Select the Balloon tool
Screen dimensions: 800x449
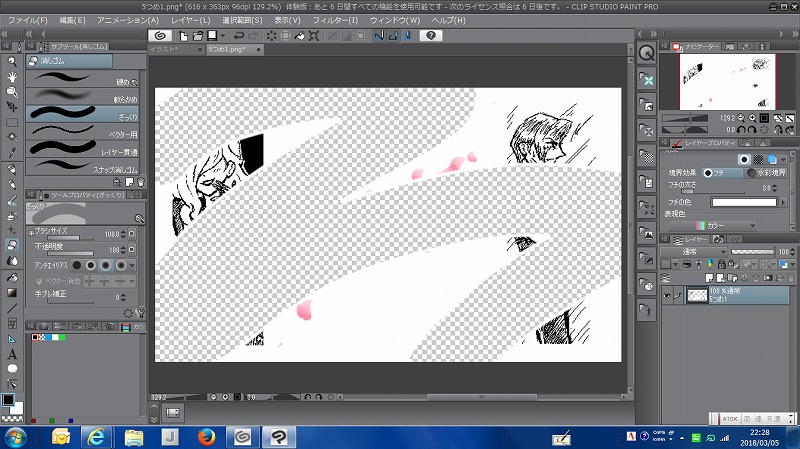click(x=12, y=369)
